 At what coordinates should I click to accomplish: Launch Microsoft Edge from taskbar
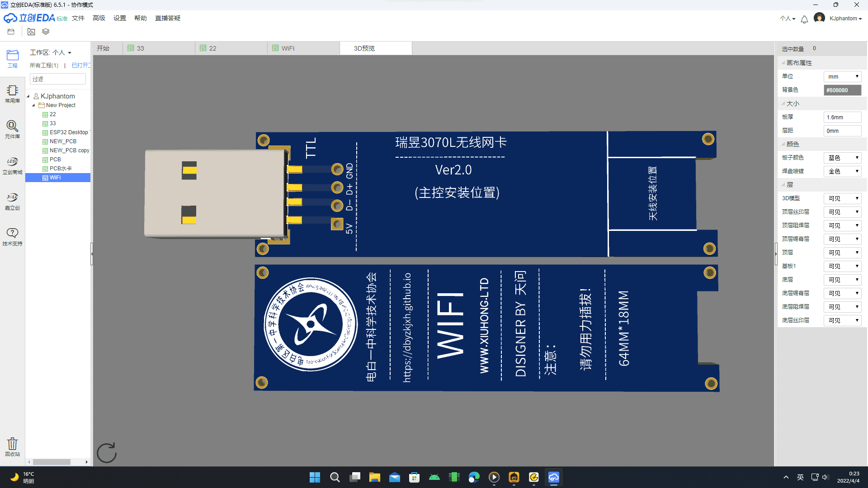coord(474,477)
